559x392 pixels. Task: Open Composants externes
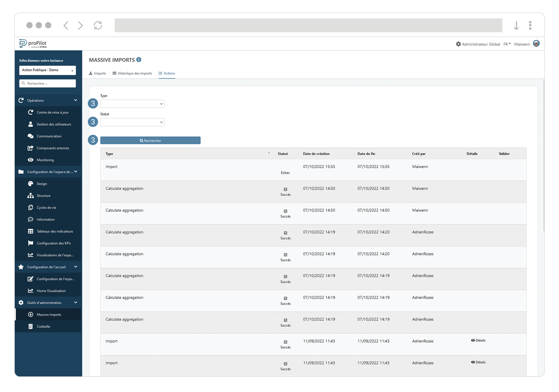[53, 148]
